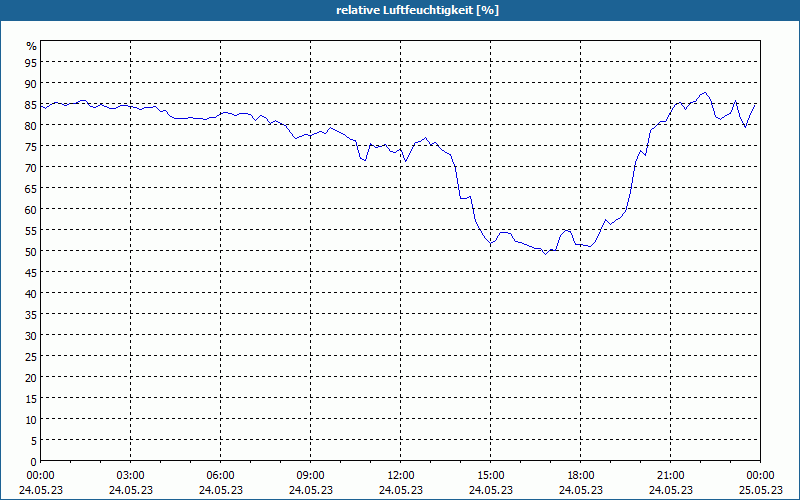Select the y-axis value 55

tap(31, 231)
